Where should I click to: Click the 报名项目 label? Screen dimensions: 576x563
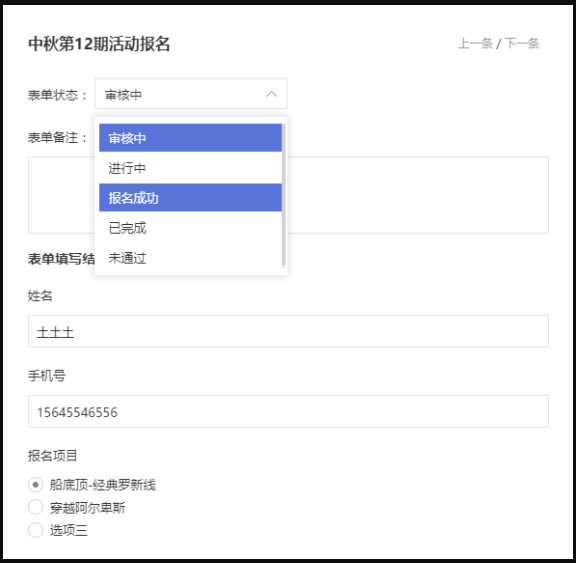coord(53,456)
